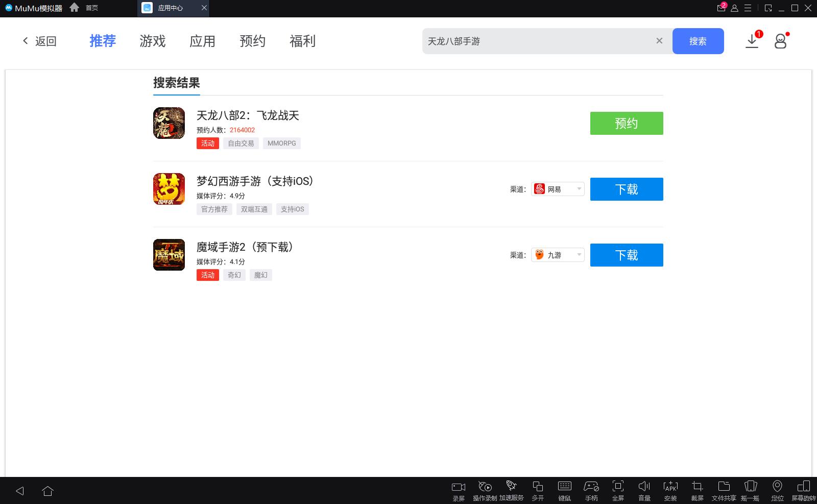Open the 魔域手游2（预下载）title
Screen dimensions: 817x504
245,247
